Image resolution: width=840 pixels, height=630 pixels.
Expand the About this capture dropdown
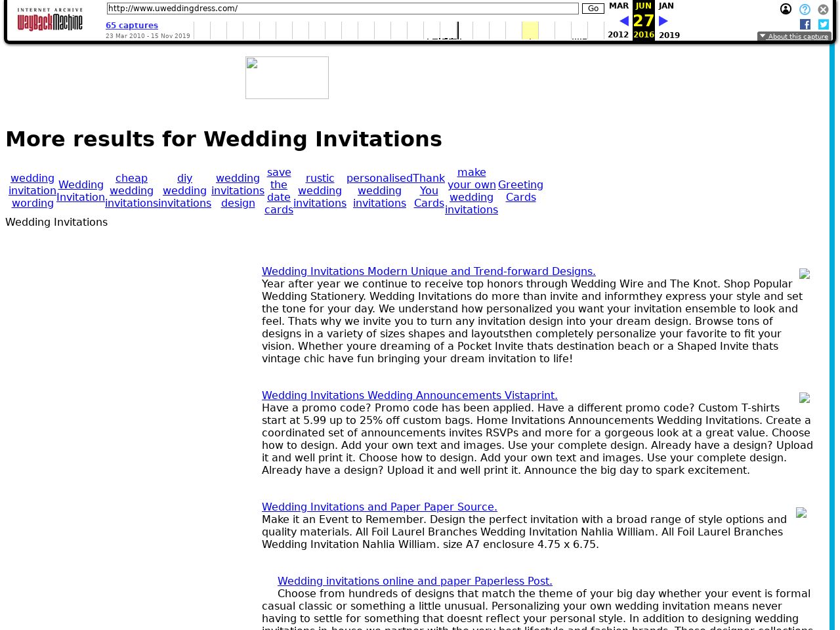[794, 37]
